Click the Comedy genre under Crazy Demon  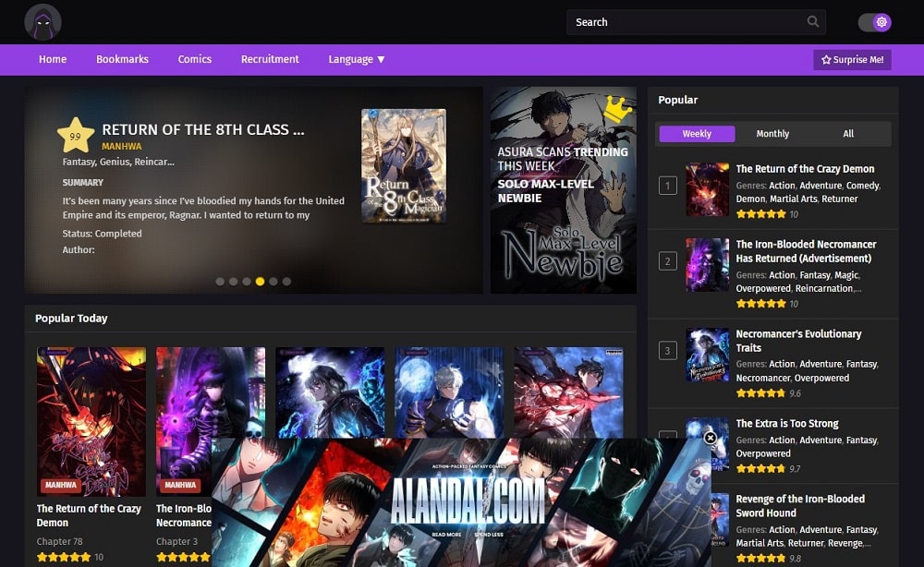(x=863, y=186)
